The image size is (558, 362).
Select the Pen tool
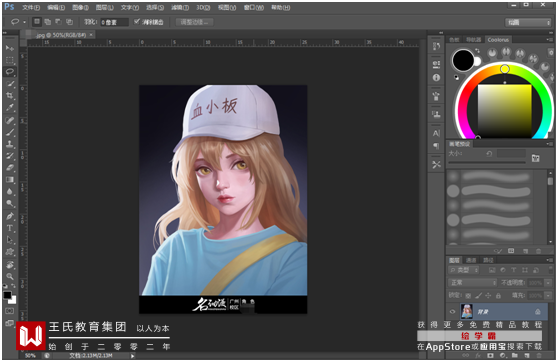(10, 216)
